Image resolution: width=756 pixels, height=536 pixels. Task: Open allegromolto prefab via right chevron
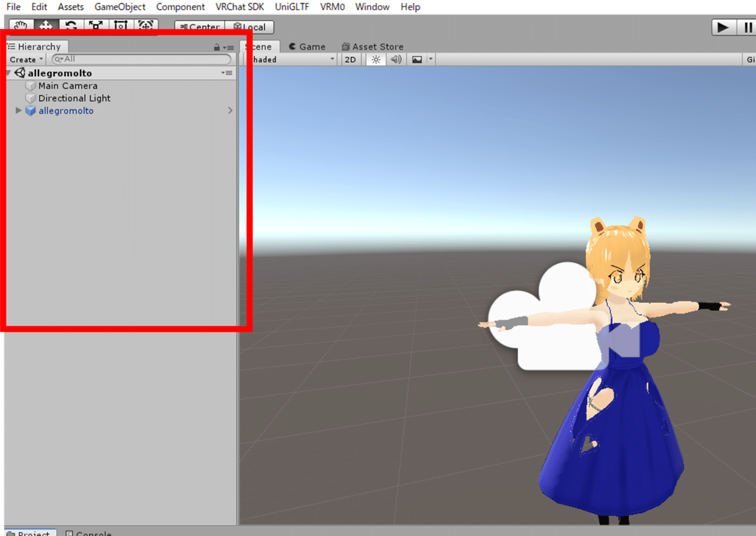point(230,111)
